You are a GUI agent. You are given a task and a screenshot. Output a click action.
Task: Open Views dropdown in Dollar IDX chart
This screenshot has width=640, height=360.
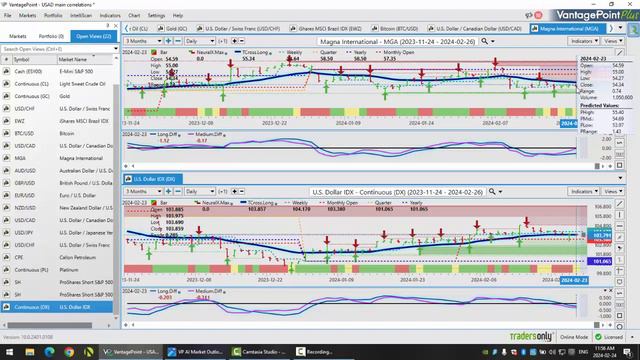pos(613,191)
